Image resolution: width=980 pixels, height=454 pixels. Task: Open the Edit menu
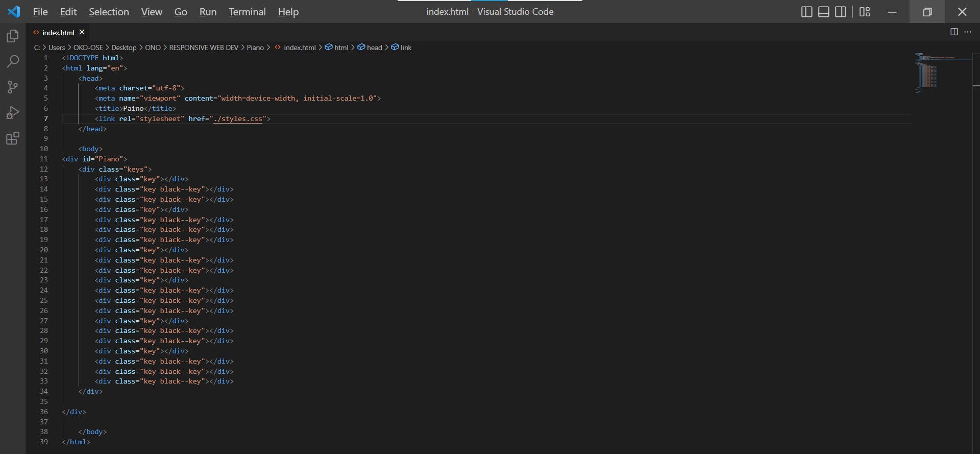(68, 12)
